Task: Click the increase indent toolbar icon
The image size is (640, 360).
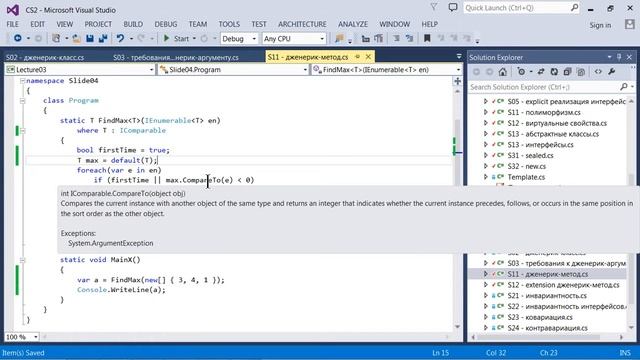Action: [x=379, y=38]
